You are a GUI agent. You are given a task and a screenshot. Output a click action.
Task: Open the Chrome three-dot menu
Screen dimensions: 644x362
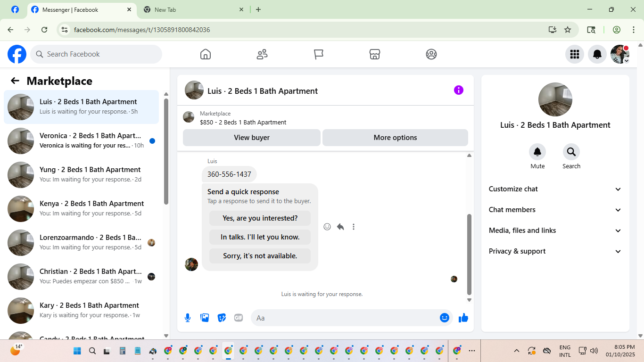tap(634, 30)
